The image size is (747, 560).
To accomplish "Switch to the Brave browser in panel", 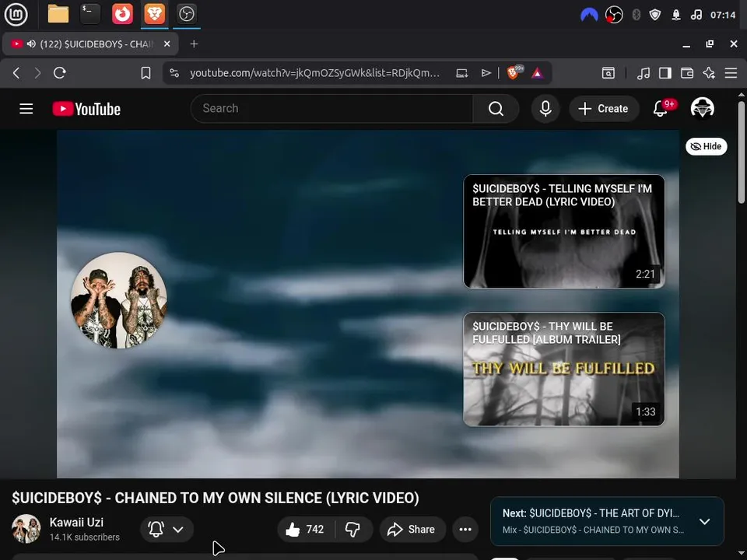I will coord(154,14).
